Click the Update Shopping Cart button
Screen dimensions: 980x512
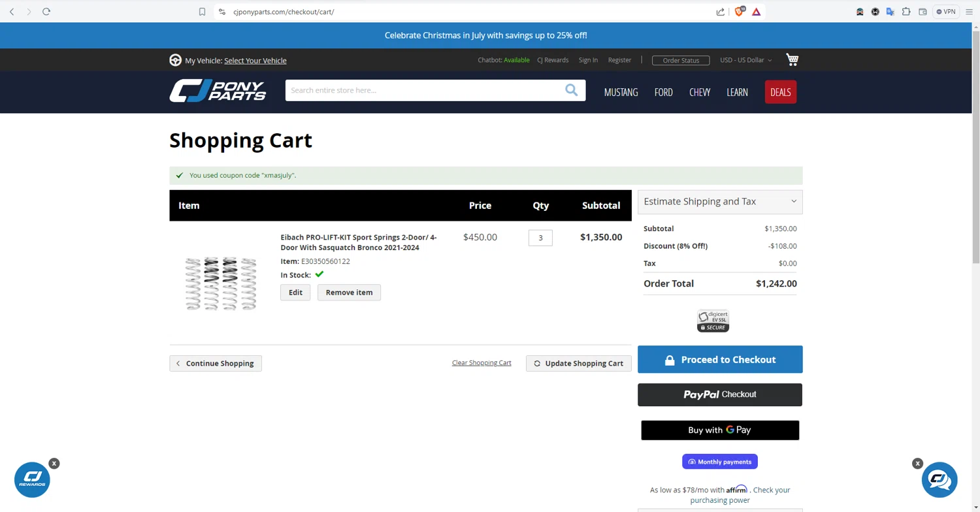pyautogui.click(x=579, y=363)
